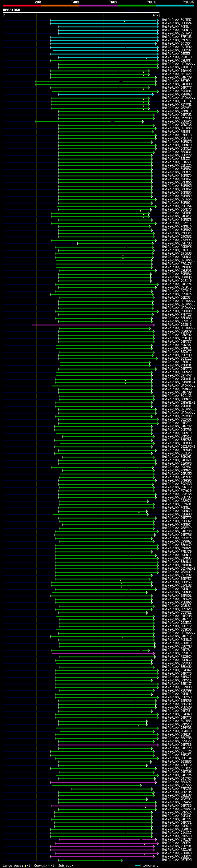Image resolution: width=197 pixels, height=868 pixels.
Task: Open the UniRef100_B8AMF4 entry
Action: 176,829
